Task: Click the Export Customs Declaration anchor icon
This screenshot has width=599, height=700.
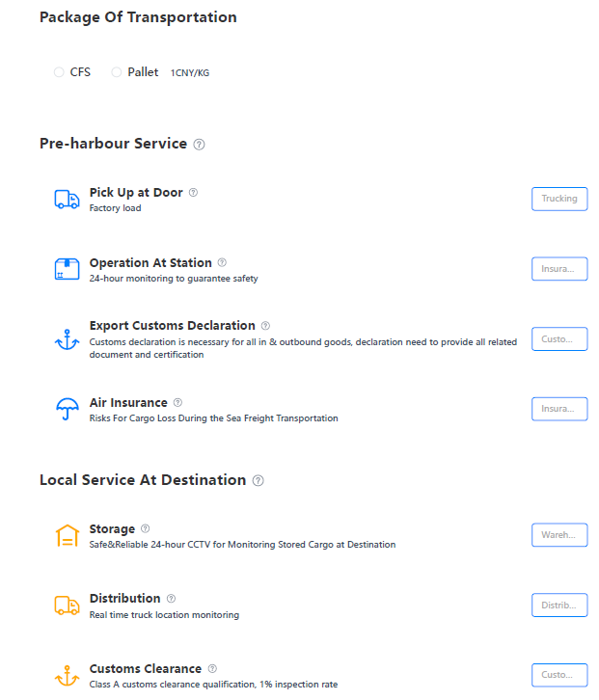Action: coord(67,339)
